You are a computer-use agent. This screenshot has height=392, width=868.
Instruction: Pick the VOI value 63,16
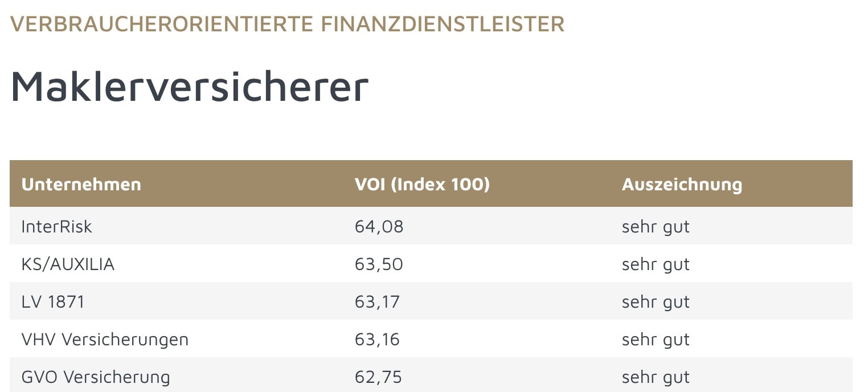[x=377, y=340]
